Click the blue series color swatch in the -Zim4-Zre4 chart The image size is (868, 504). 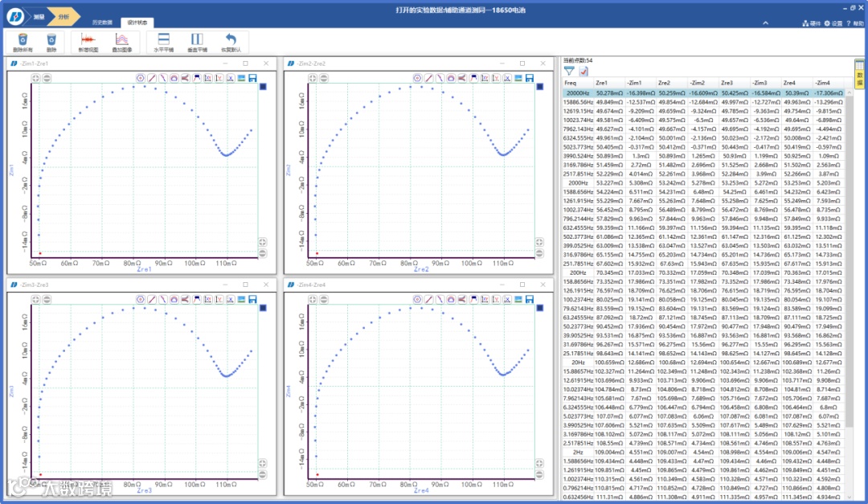540,307
